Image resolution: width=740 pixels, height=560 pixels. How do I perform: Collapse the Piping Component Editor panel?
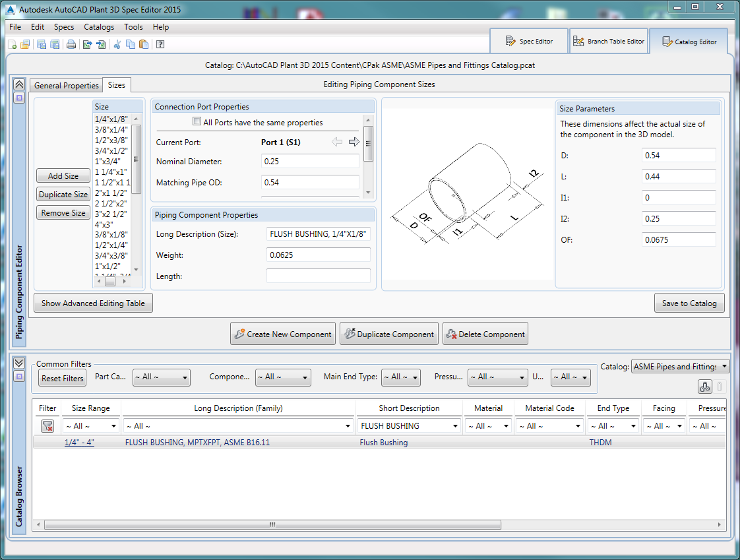(19, 84)
